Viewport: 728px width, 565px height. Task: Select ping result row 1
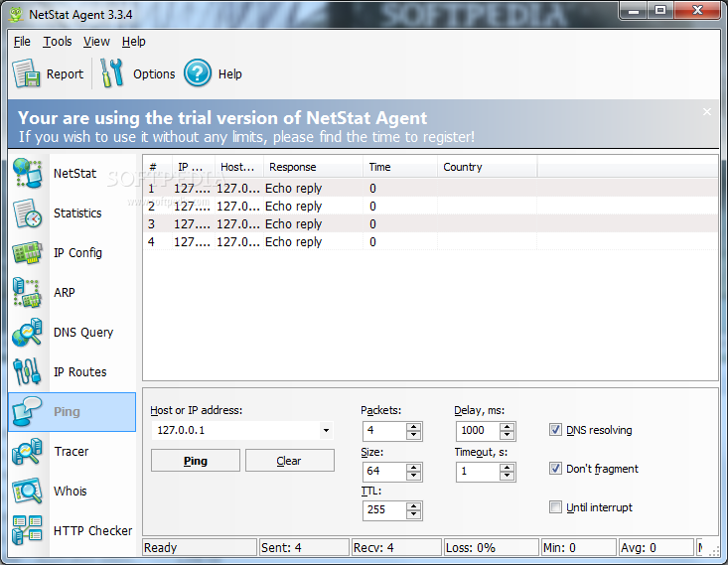[430, 188]
